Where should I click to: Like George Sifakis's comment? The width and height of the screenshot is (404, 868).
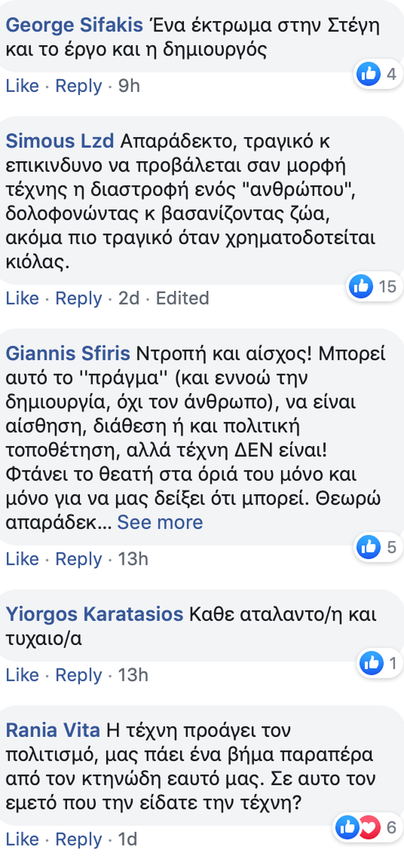[x=22, y=86]
